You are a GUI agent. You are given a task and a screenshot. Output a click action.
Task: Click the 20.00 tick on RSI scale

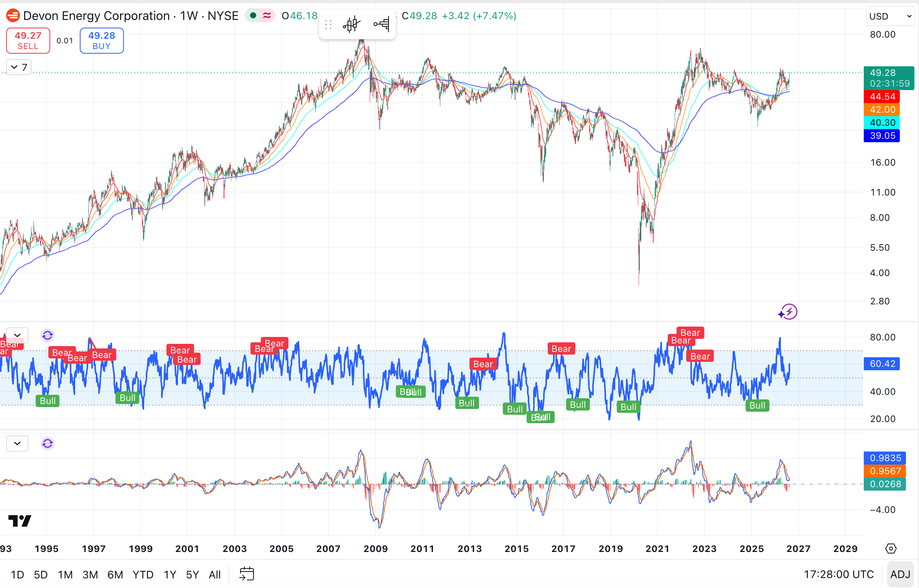(x=883, y=419)
